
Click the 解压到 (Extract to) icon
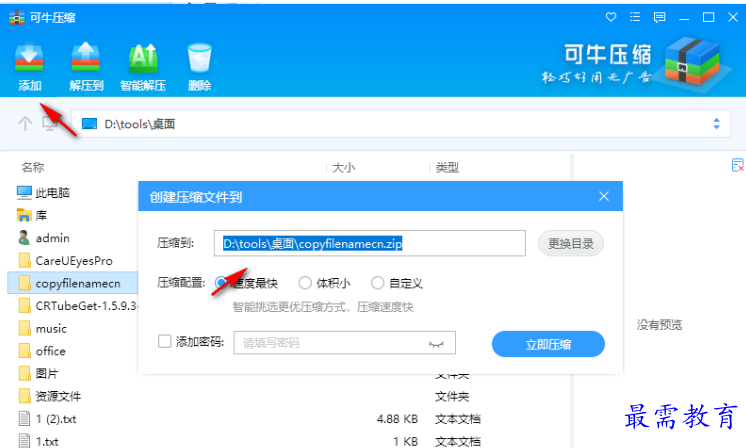tap(86, 66)
